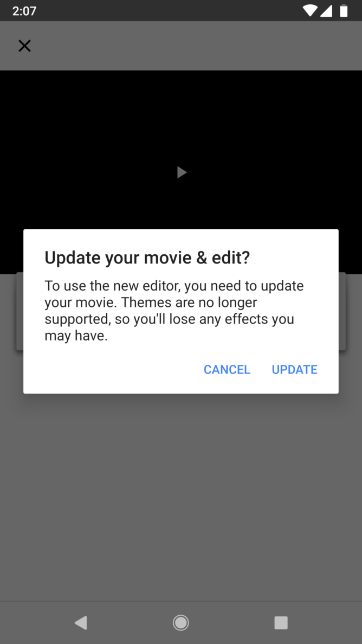Tap the cellular signal status icon
The image size is (362, 644).
click(326, 11)
